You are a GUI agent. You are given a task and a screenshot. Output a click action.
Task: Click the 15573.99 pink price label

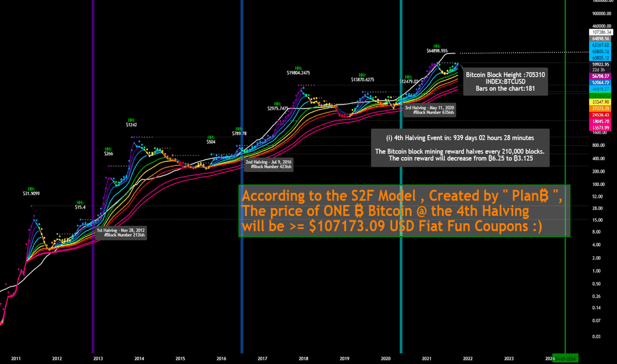600,128
